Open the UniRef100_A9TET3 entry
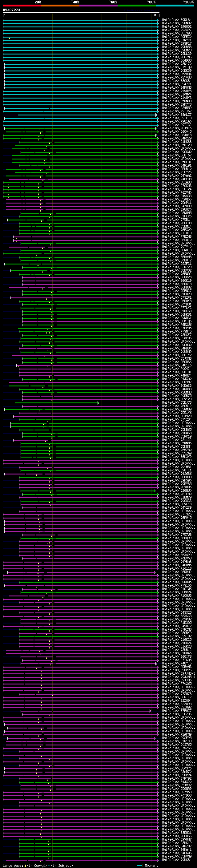This screenshot has width=197, height=868. click(176, 118)
